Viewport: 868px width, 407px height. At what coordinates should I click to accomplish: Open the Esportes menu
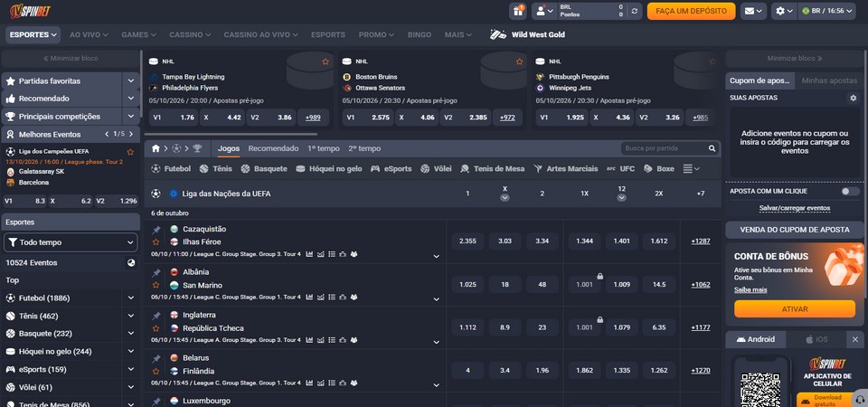click(x=33, y=35)
